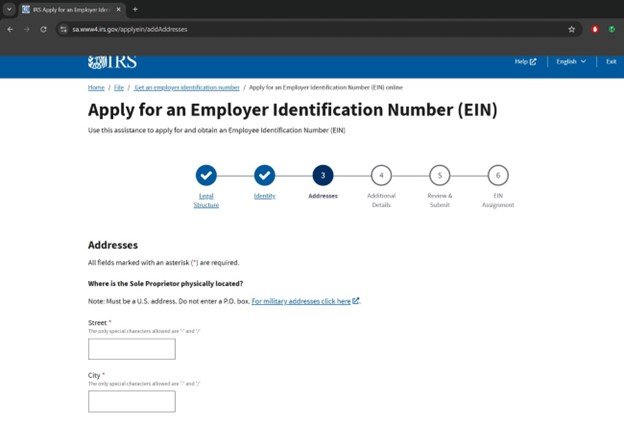Select step 4 Additional Details circle
Viewport: 624px width, 424px height.
point(381,175)
